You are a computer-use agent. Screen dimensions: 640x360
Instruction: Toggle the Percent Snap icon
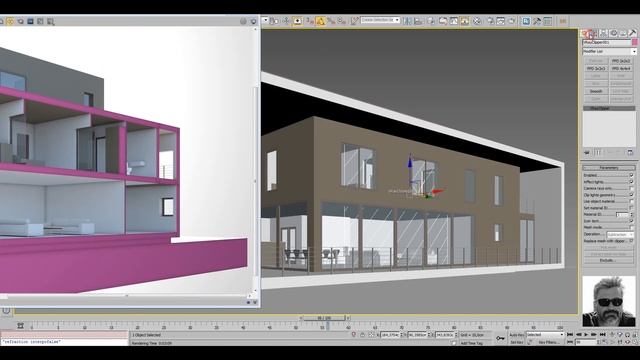click(331, 21)
